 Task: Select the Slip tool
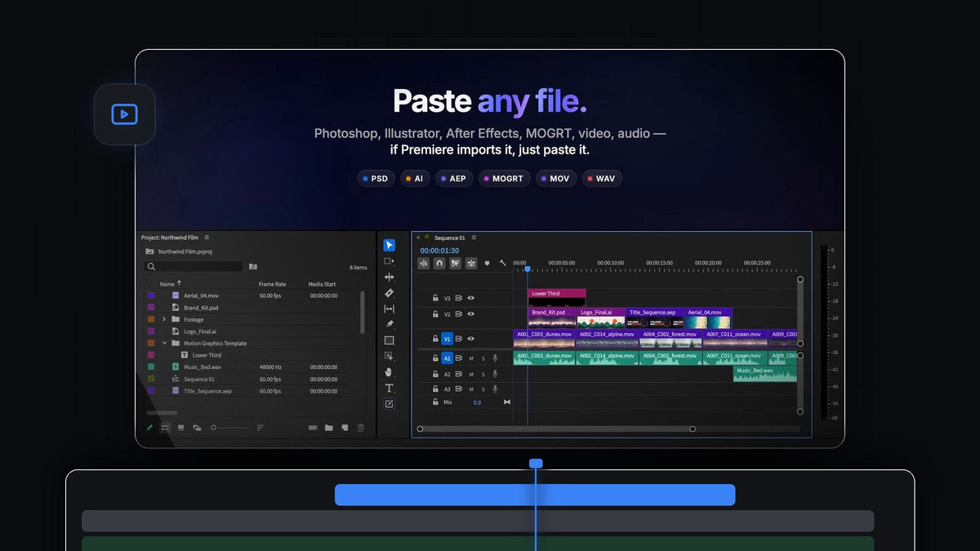(x=390, y=309)
